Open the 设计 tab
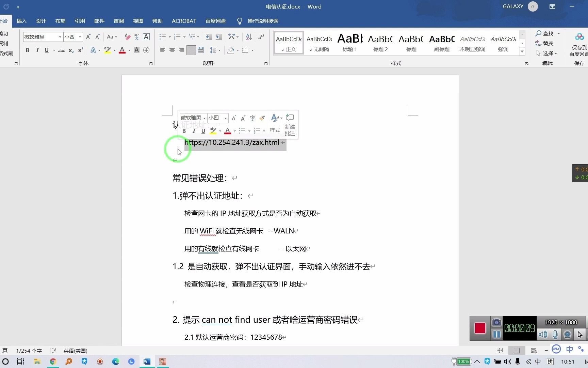Screen dimensions: 588x368 tap(41, 21)
